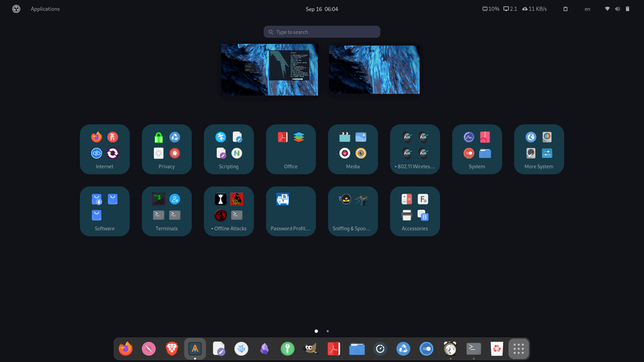Open the Offline Attacks folder
644x362 pixels.
229,211
